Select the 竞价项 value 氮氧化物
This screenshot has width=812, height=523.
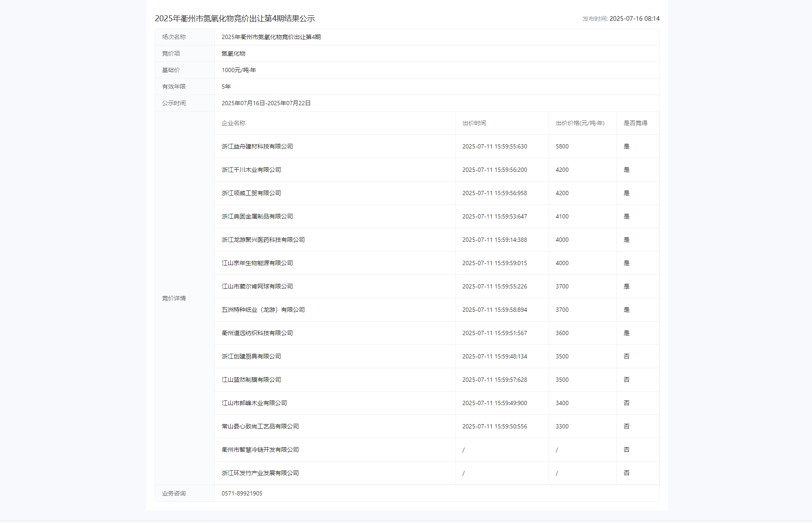pos(233,53)
